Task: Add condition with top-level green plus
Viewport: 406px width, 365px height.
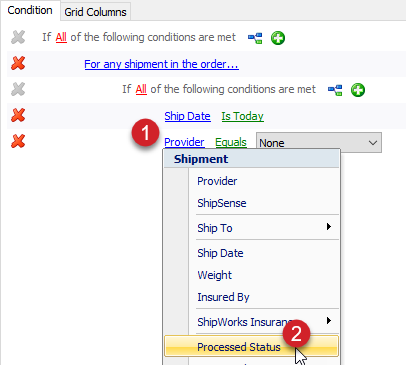Action: coord(278,38)
